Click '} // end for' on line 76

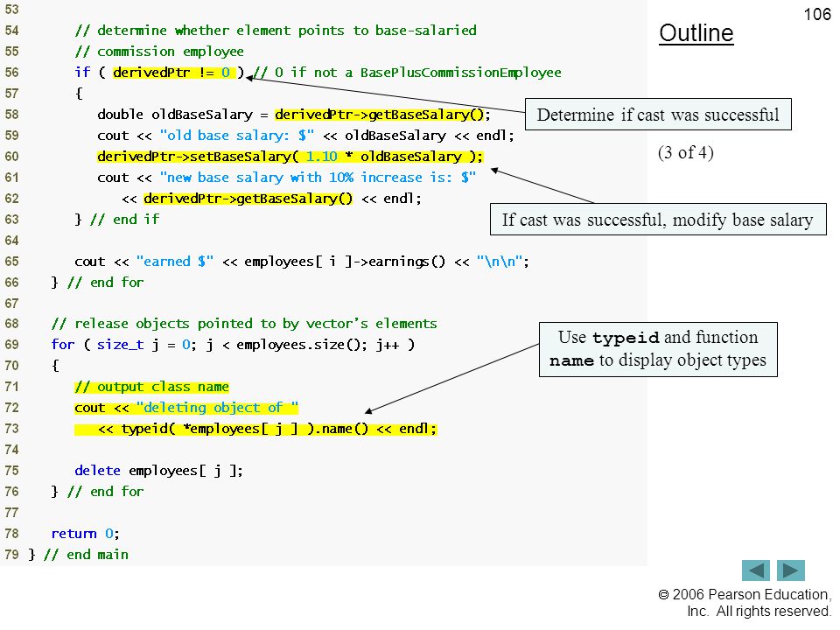(x=97, y=491)
